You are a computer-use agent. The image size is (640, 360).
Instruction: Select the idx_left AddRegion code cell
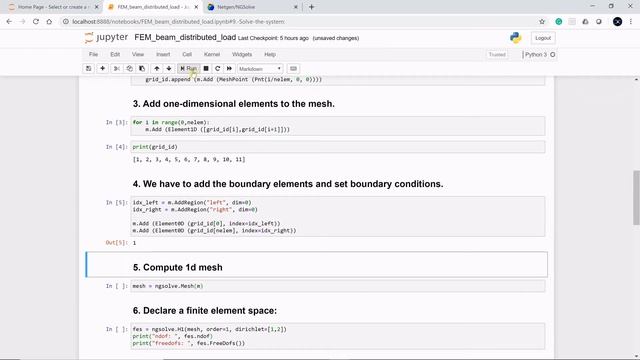(338, 216)
